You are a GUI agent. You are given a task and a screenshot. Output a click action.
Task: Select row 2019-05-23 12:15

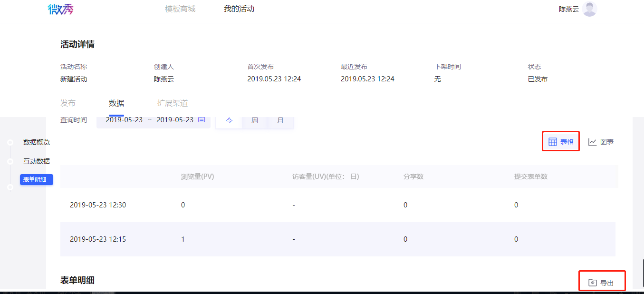coord(338,239)
